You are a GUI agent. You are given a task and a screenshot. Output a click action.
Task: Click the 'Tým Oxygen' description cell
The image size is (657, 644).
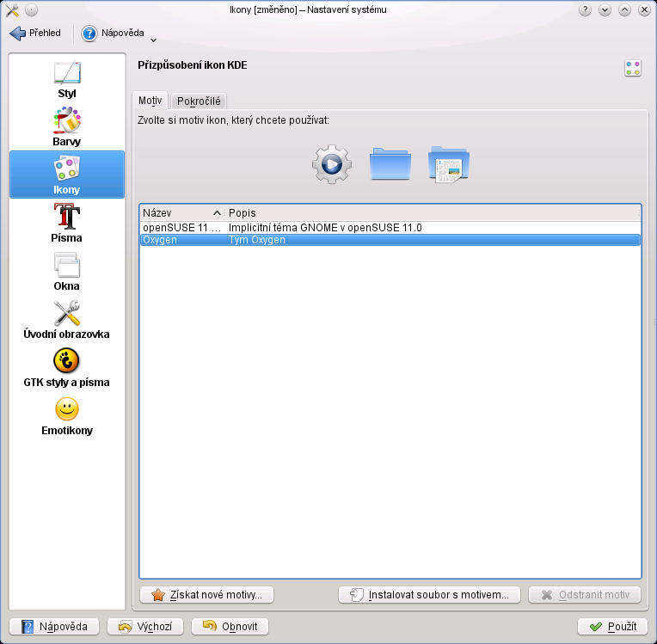[x=257, y=240]
